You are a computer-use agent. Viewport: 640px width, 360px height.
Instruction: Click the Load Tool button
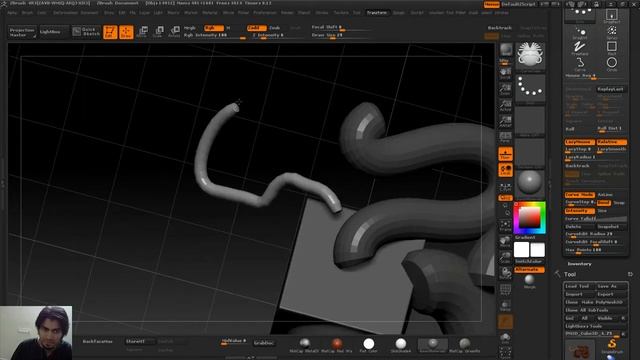pos(579,286)
